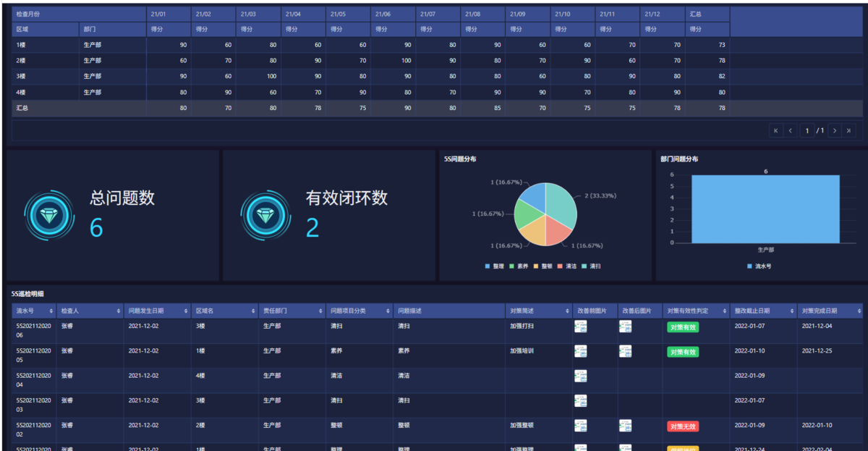Select the 21/12 month column header
This screenshot has width=868, height=451.
click(663, 14)
